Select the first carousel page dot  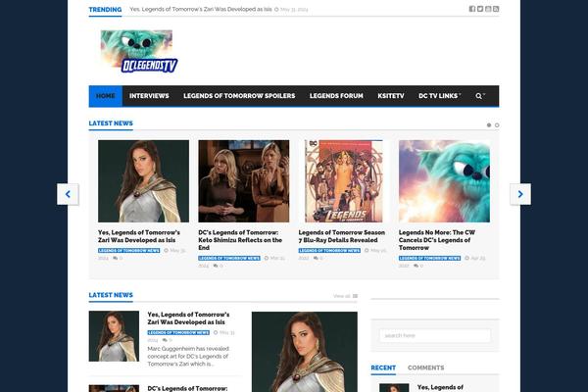pos(489,125)
